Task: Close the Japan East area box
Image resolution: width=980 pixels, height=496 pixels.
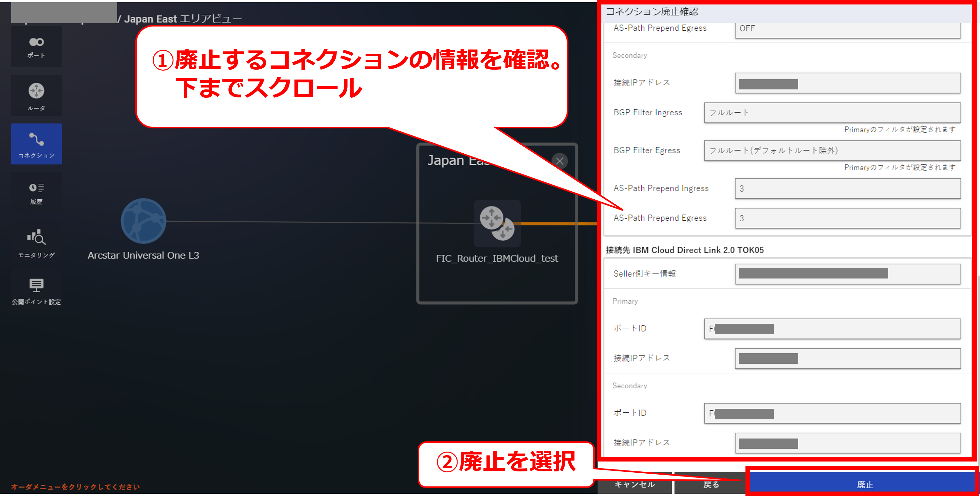Action: (x=559, y=161)
